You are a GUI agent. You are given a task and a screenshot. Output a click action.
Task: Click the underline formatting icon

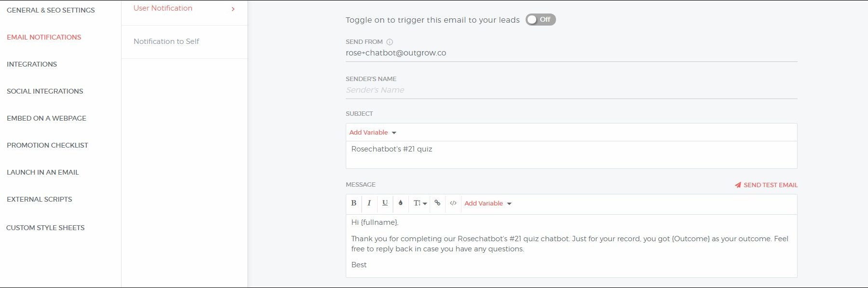click(385, 203)
